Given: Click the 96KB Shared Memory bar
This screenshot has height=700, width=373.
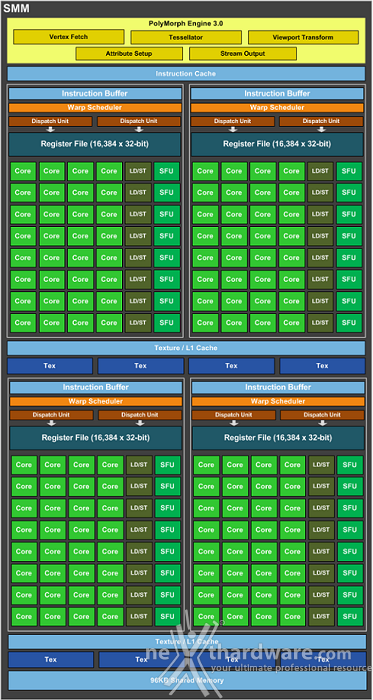Looking at the screenshot, I should [186, 680].
